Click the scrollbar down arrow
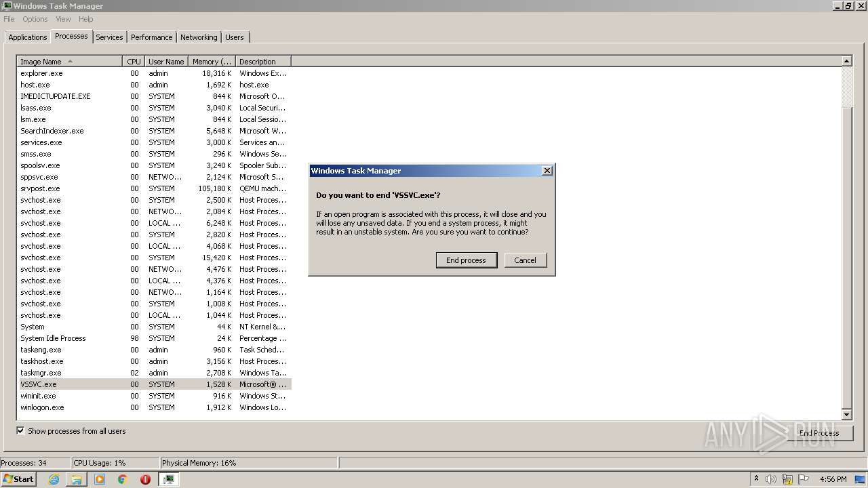This screenshot has height=488, width=868. coord(846,415)
